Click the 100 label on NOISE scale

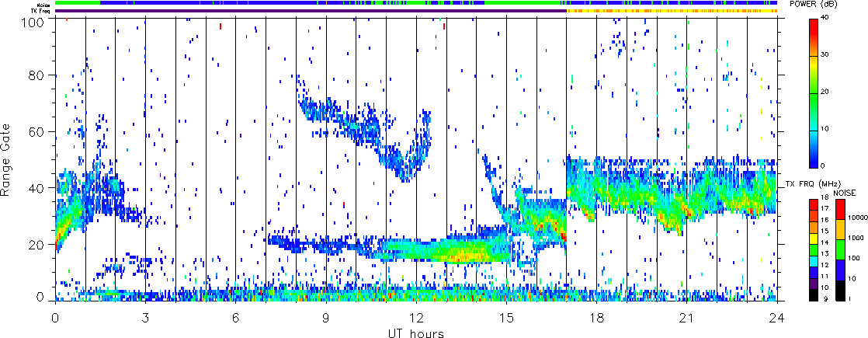click(854, 258)
